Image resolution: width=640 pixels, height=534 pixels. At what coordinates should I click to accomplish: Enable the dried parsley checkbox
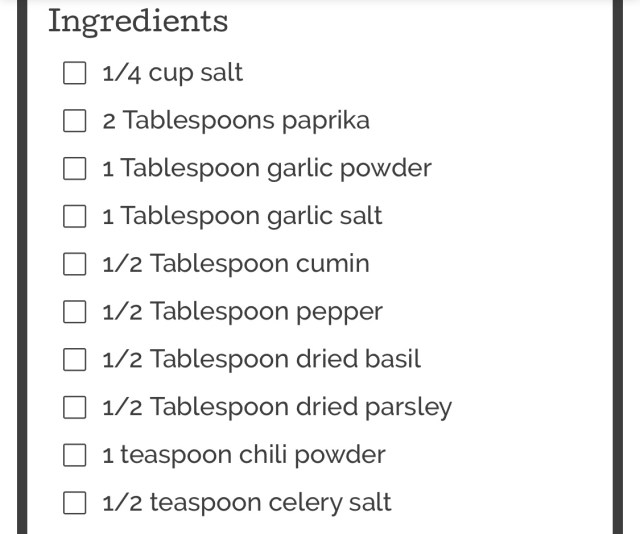pyautogui.click(x=75, y=407)
